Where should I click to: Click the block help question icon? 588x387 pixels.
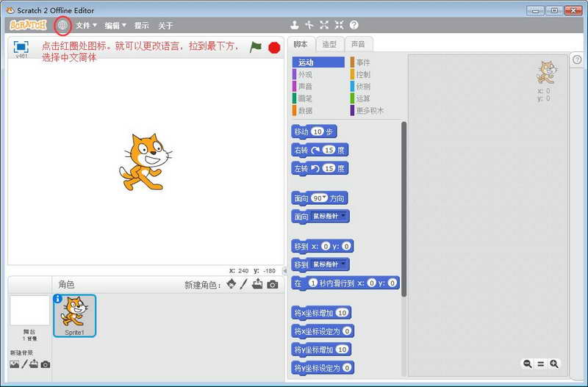354,25
